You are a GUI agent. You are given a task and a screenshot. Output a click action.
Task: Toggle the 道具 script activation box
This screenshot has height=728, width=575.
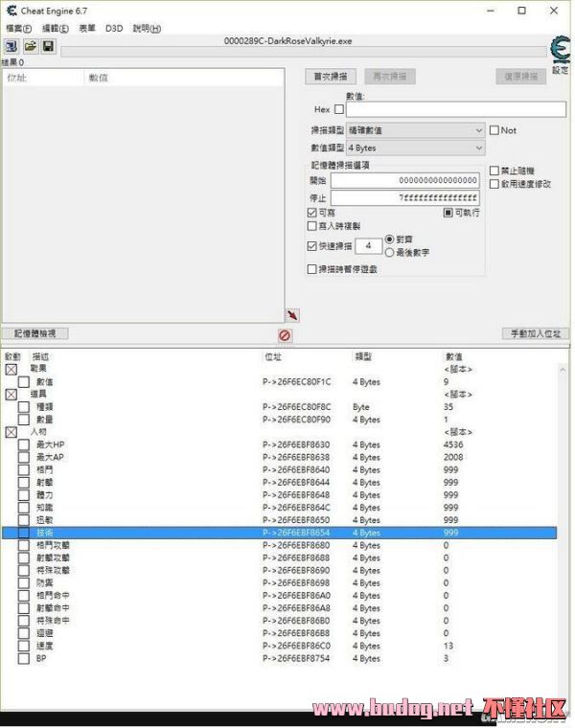click(11, 395)
